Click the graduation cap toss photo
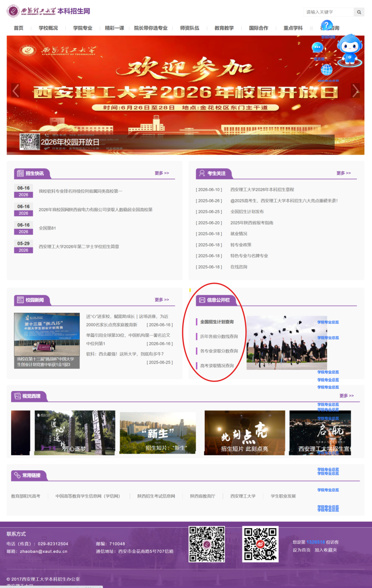Image resolution: width=372 pixels, height=588 pixels. pyautogui.click(x=287, y=343)
